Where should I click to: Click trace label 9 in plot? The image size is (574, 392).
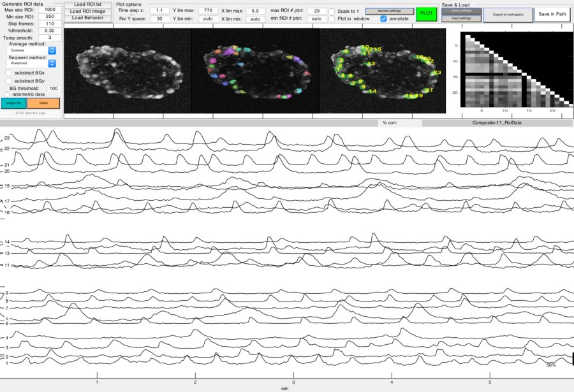(x=6, y=293)
